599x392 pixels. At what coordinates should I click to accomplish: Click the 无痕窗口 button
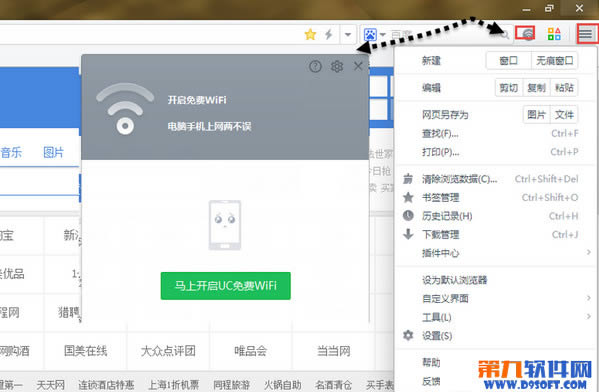click(555, 60)
